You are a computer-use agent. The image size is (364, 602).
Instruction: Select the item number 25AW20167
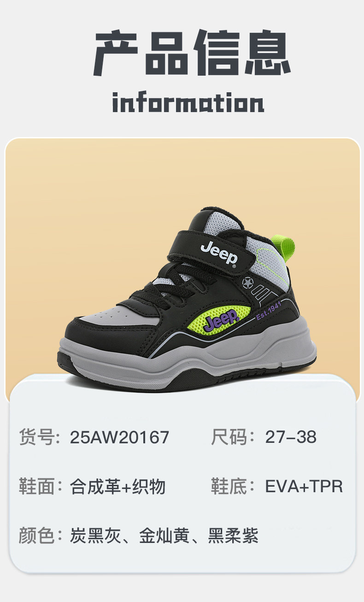(120, 437)
